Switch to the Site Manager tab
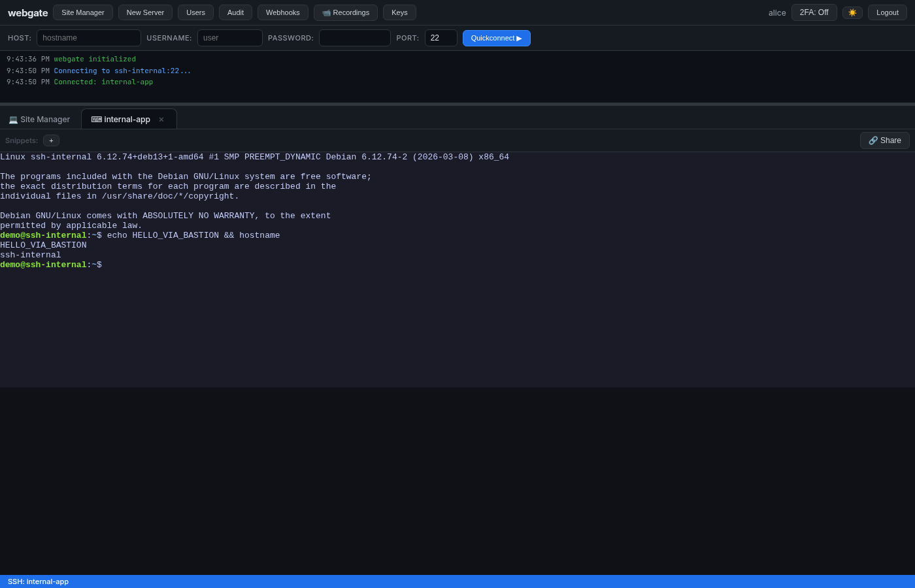The width and height of the screenshot is (915, 588). pos(39,120)
